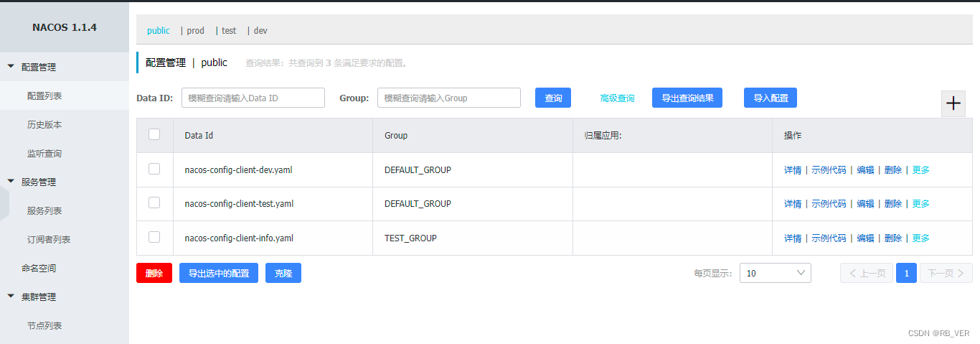Open the 每页显示 page size dropdown

[776, 273]
